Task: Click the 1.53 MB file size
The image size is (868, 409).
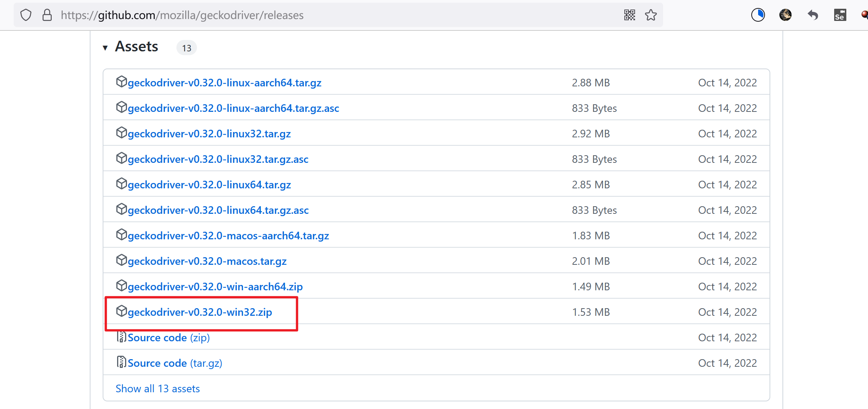Action: 591,312
